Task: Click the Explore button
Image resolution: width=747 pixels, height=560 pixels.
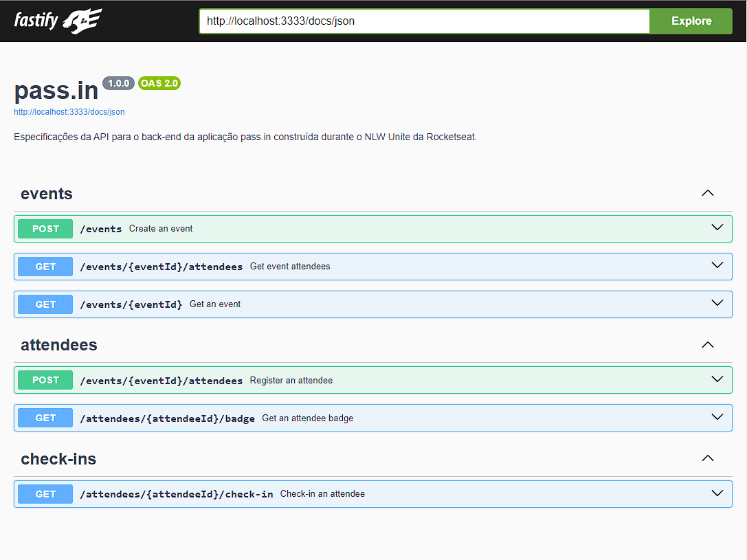Action: point(691,21)
